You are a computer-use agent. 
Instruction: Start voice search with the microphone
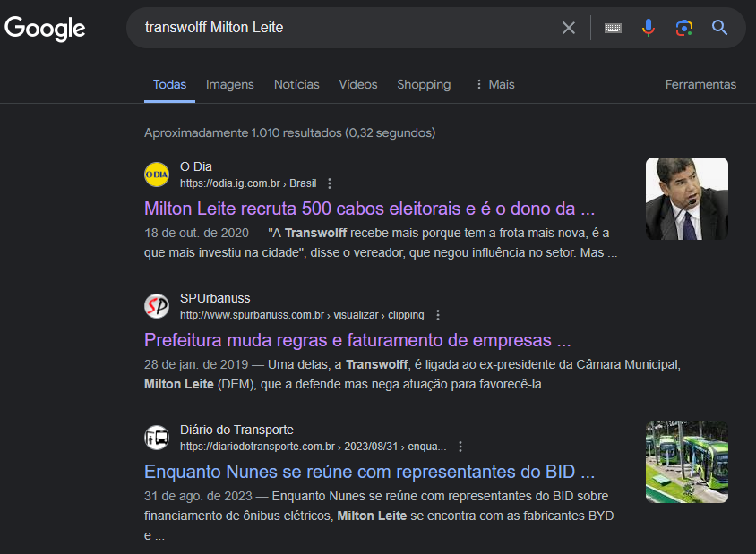(649, 28)
